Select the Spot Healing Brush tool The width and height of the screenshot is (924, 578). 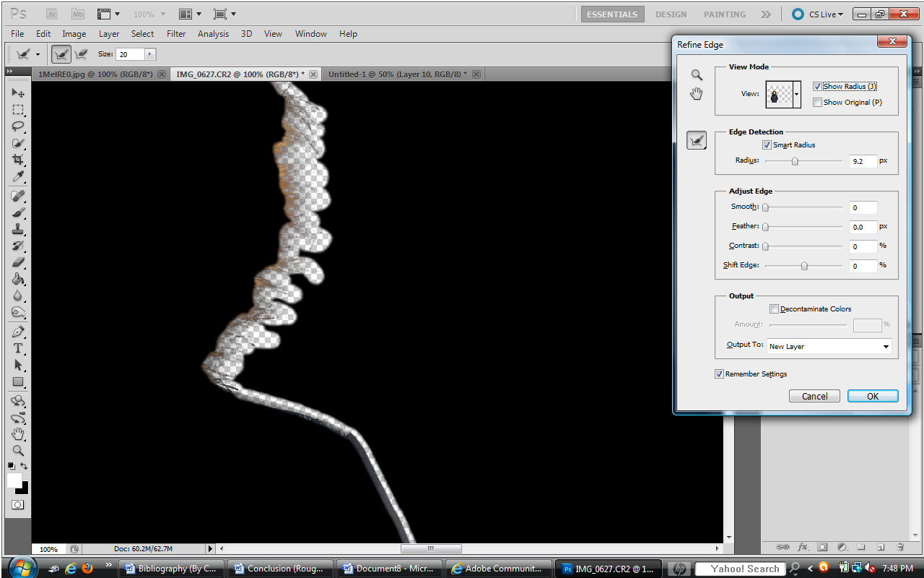[18, 196]
